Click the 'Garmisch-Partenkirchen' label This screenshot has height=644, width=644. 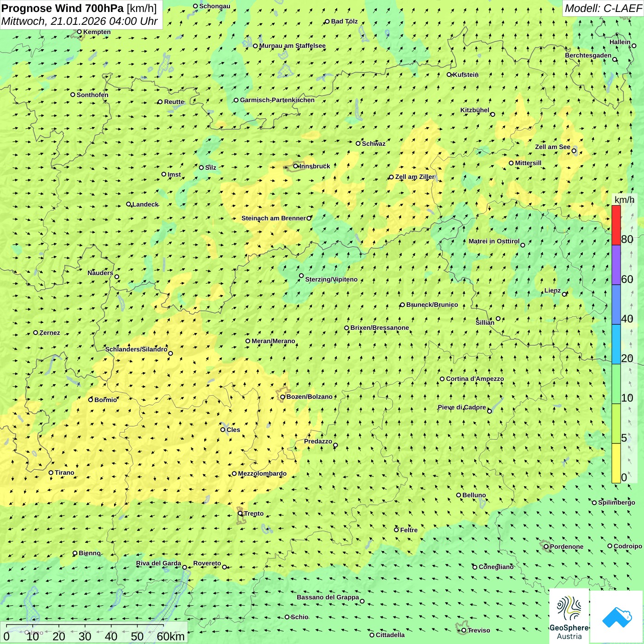pyautogui.click(x=277, y=100)
